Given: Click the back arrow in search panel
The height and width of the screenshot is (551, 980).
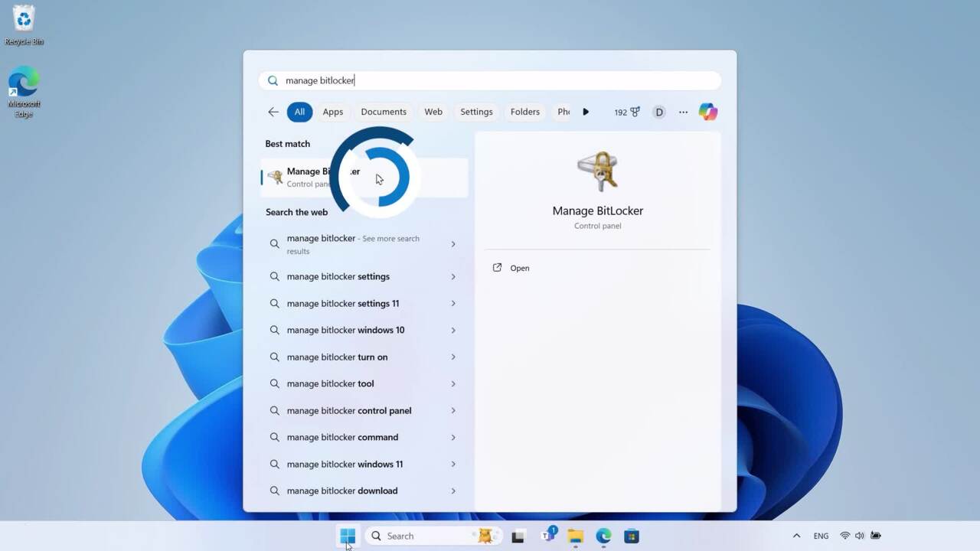Looking at the screenshot, I should pos(273,112).
